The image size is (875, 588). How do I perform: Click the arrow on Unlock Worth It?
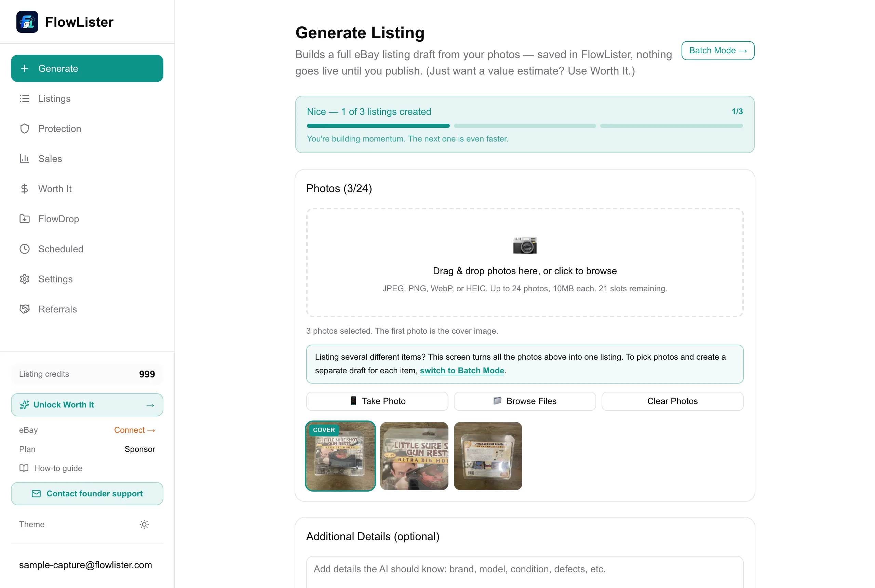[x=150, y=405]
